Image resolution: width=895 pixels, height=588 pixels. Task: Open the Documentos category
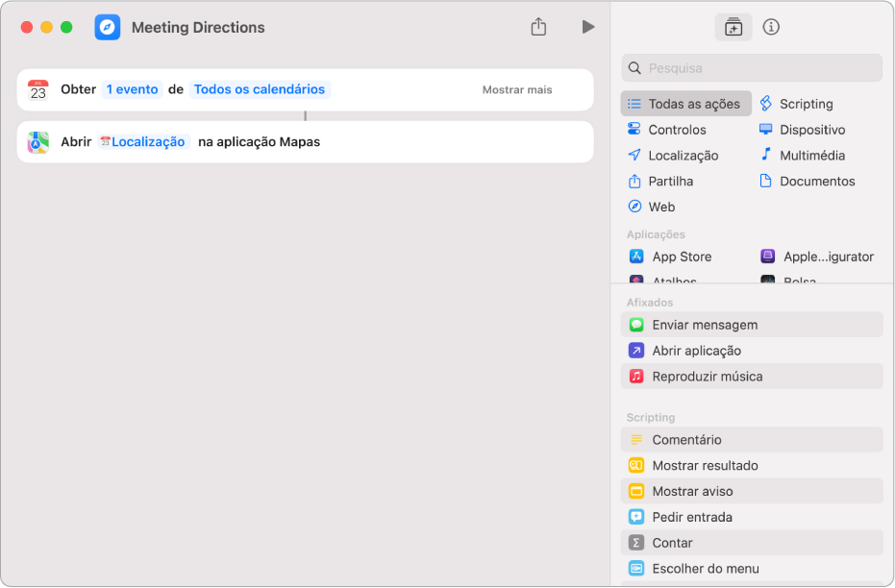tap(808, 181)
